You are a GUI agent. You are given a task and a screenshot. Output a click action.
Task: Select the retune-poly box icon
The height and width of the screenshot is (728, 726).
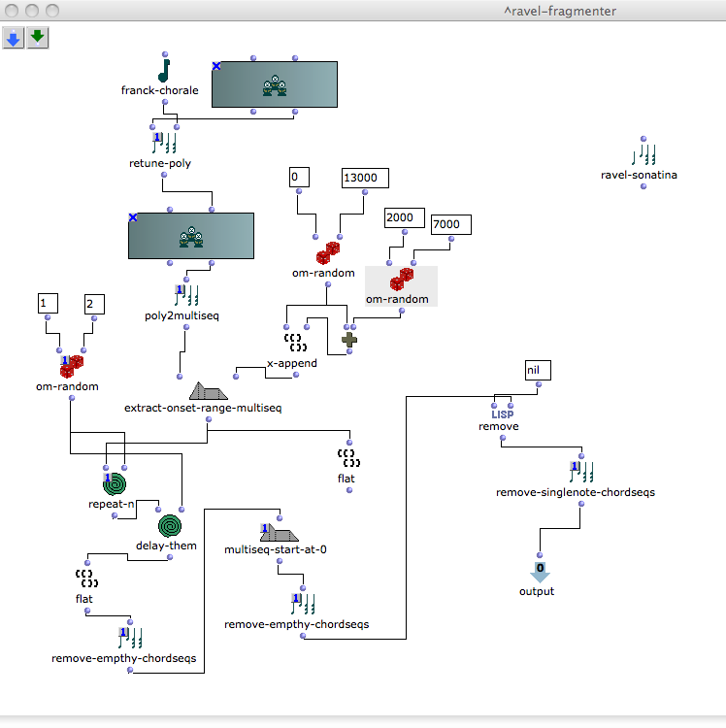pyautogui.click(x=163, y=144)
